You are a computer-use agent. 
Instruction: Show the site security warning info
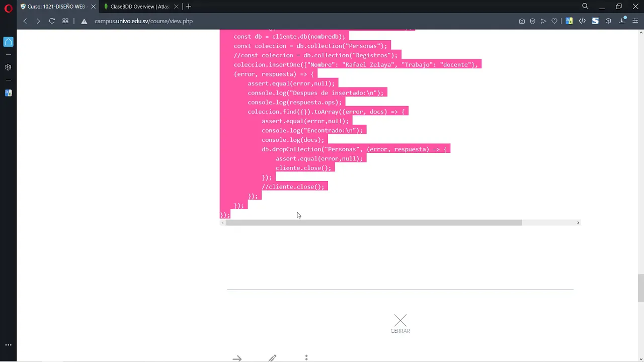click(84, 21)
